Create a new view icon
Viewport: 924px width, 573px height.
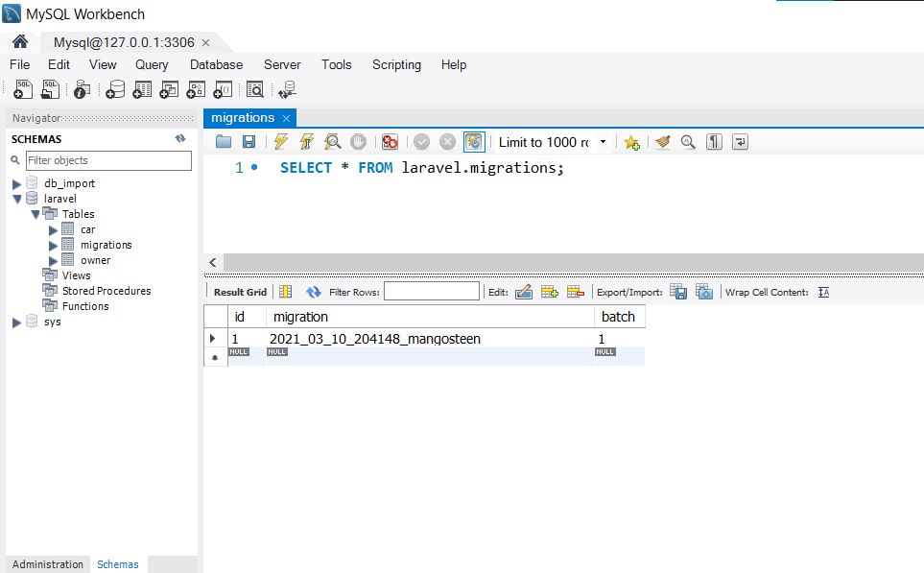pyautogui.click(x=169, y=89)
